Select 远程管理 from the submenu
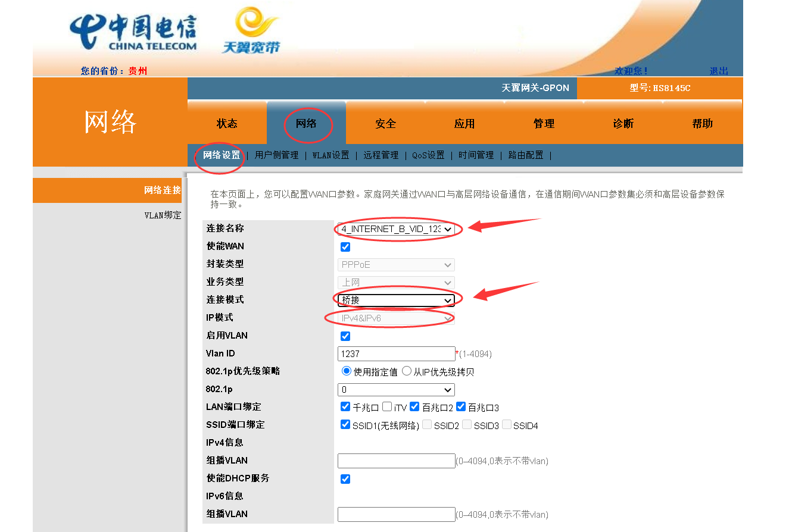Image resolution: width=792 pixels, height=532 pixels. (380, 155)
